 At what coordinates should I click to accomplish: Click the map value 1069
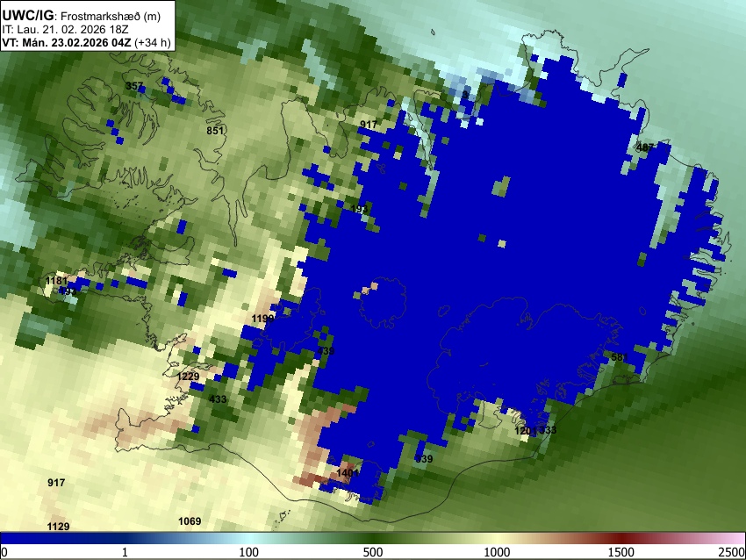pos(190,521)
